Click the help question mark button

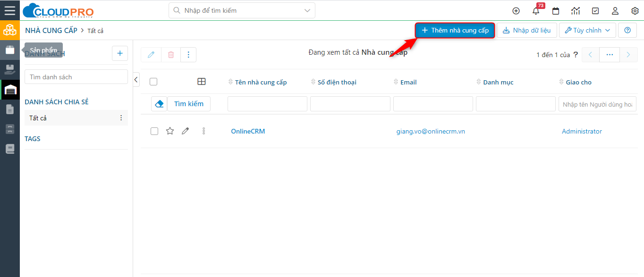point(627,30)
